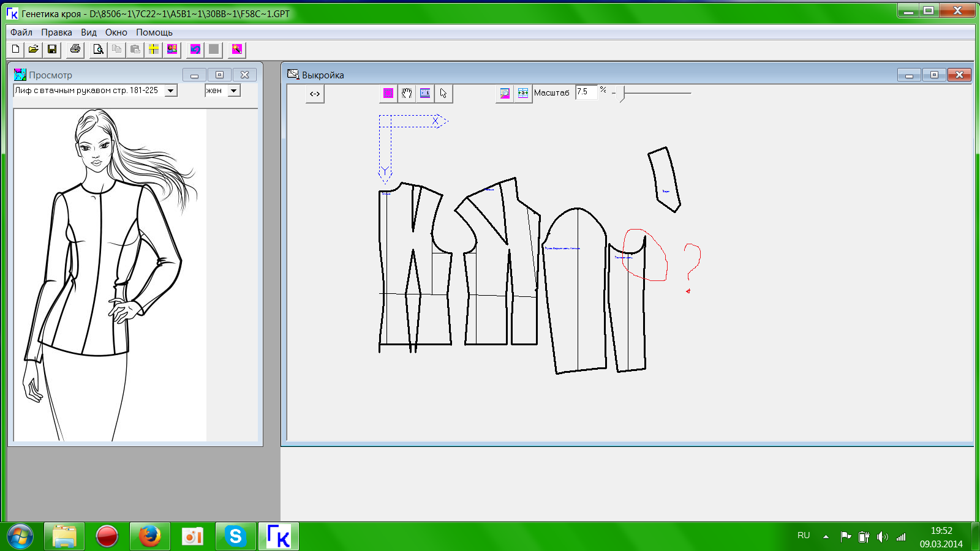Screen dimensions: 980x551
Task: Open the Помощь menu
Action: 154,32
